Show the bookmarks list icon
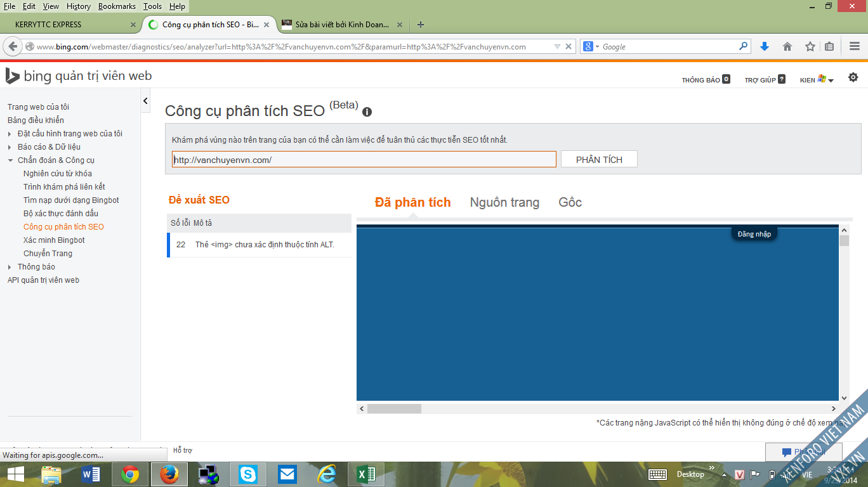Image resolution: width=868 pixels, height=487 pixels. coord(829,46)
